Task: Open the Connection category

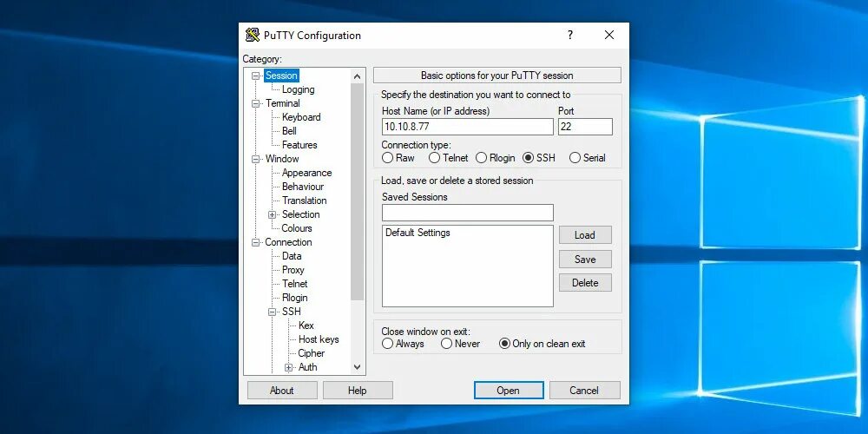Action: (x=288, y=242)
